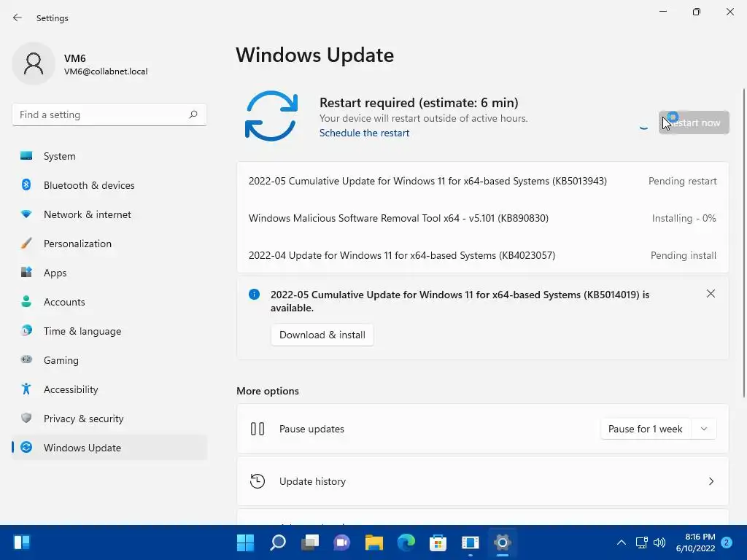This screenshot has width=747, height=560.
Task: Click the search magnifier in Find a setting
Action: point(193,114)
